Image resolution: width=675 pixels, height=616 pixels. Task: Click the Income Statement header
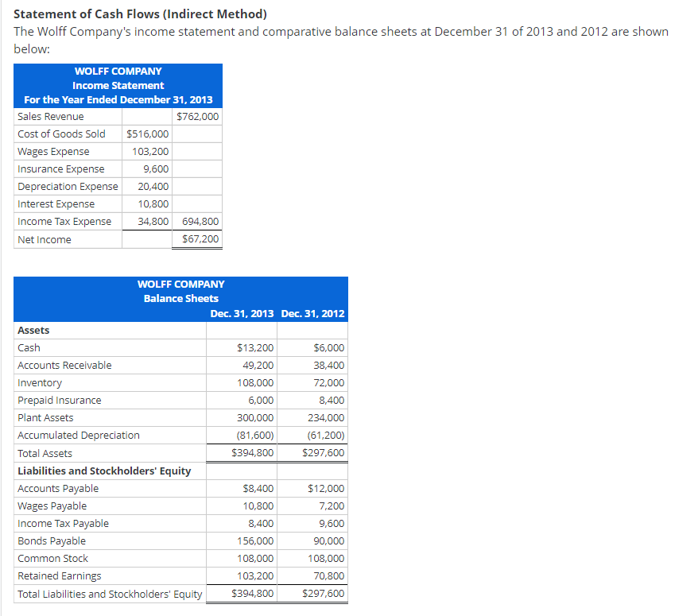point(118,85)
